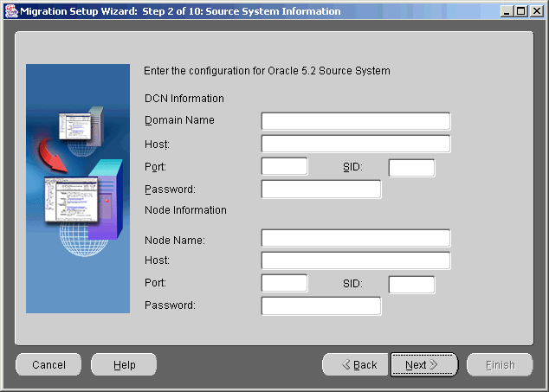Click the Node SID field

[x=412, y=285]
